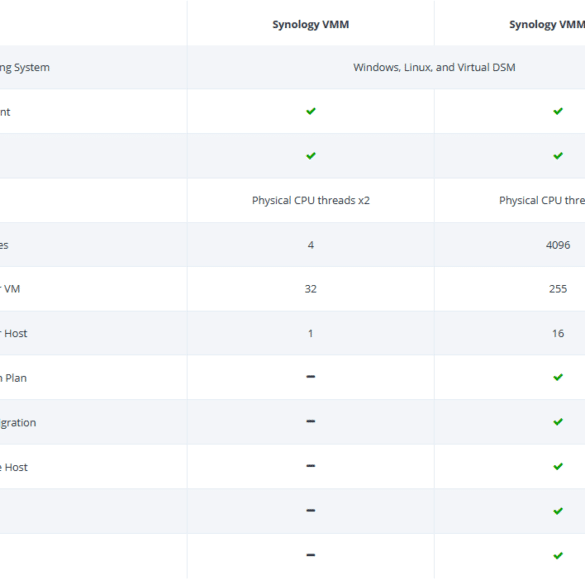Viewport: 585px width, 585px height.
Task: Click second-column checkmark in the row above Physical CPU threads
Action: click(x=558, y=156)
